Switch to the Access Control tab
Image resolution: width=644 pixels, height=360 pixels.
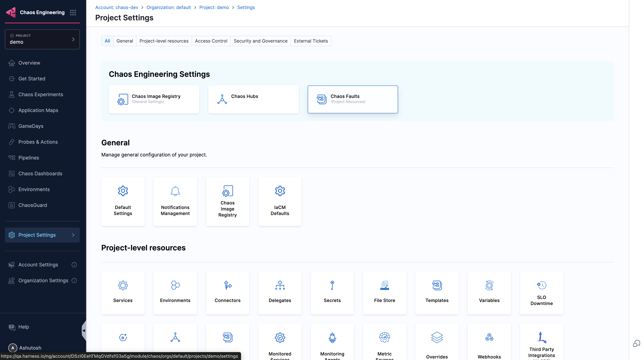[211, 41]
